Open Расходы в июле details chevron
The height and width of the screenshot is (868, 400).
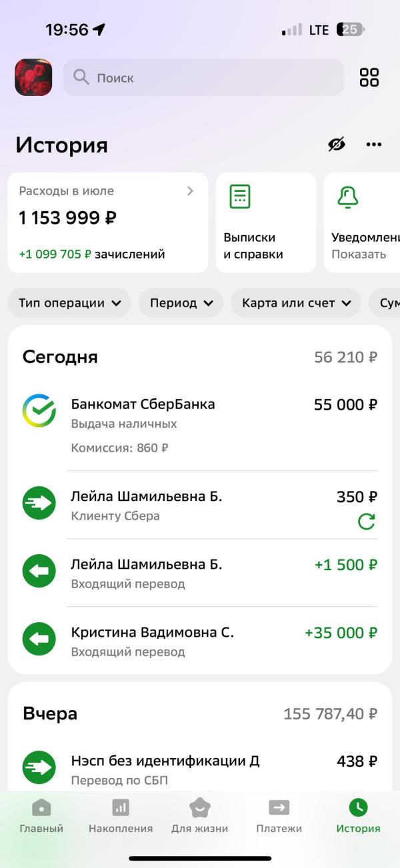(191, 191)
